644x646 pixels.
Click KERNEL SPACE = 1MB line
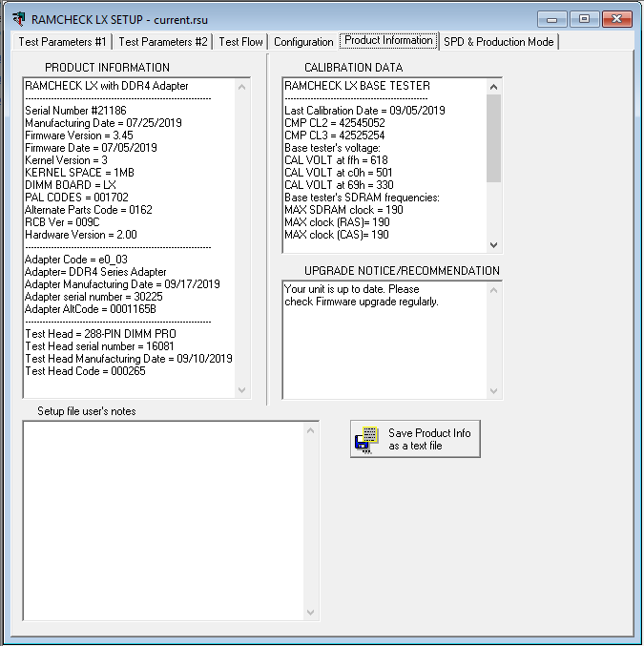coord(79,172)
